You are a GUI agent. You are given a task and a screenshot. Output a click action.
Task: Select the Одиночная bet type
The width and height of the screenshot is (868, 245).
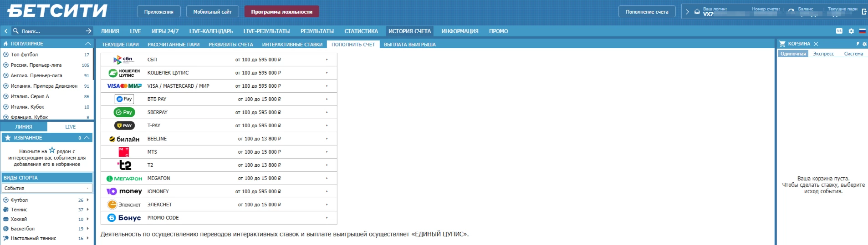click(793, 54)
